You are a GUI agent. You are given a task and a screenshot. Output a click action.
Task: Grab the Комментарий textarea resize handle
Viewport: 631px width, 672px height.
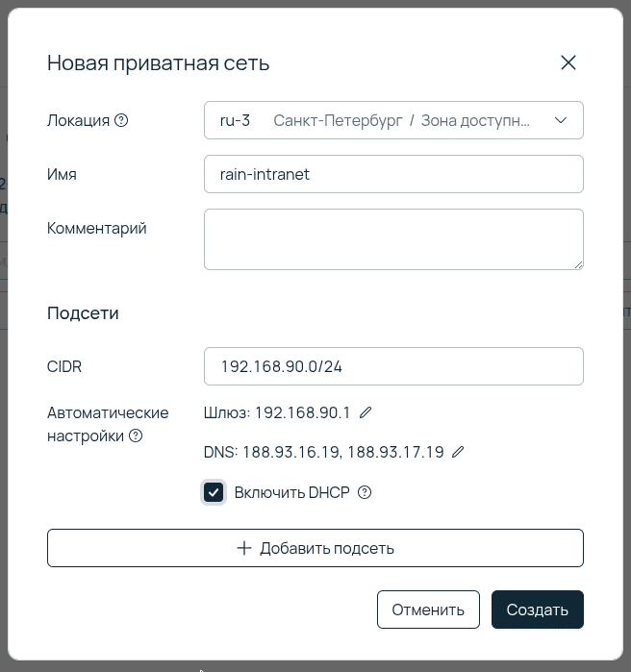(578, 264)
